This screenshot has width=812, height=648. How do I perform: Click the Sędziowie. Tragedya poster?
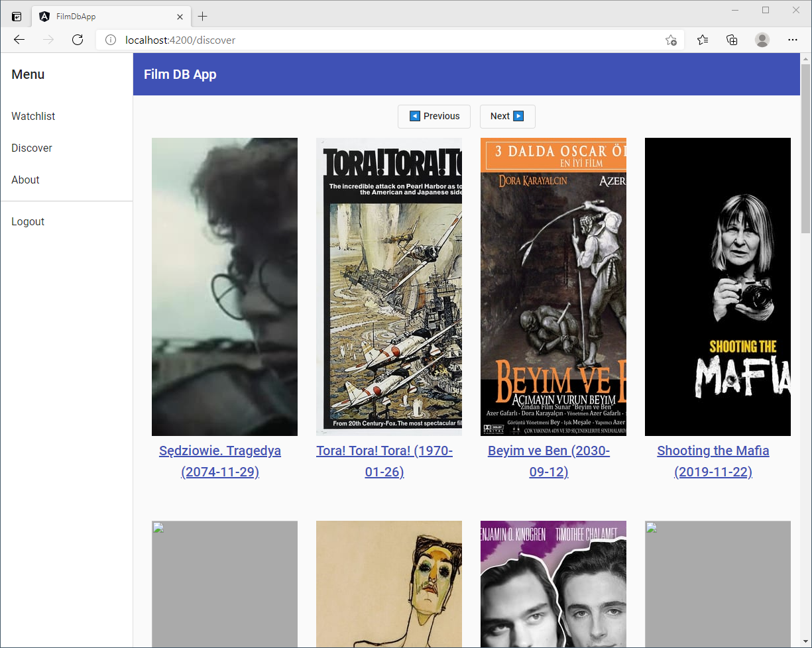tap(225, 287)
